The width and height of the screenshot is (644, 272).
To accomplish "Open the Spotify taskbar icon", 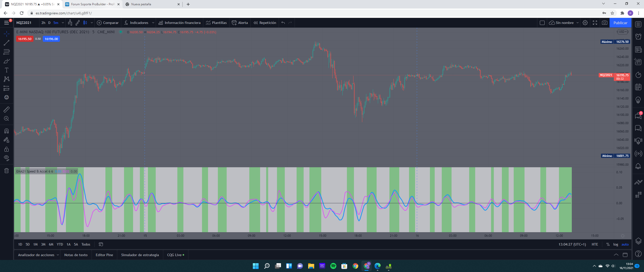I will [333, 266].
